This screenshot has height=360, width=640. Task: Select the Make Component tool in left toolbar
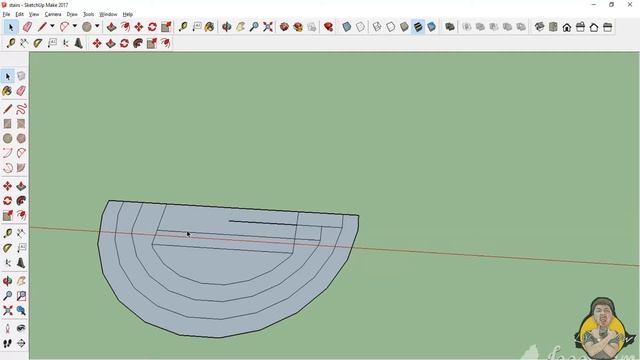pos(21,76)
